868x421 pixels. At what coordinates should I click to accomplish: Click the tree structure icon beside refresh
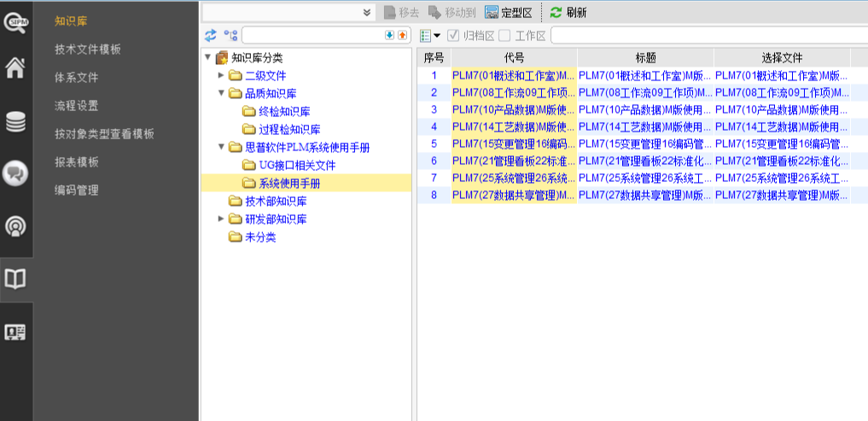point(230,35)
